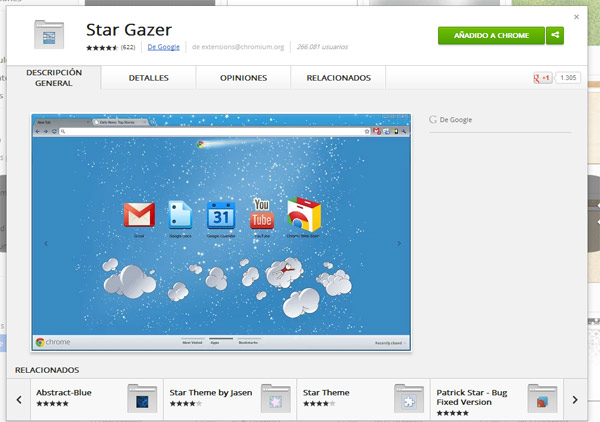600x422 pixels.
Task: Click the Chrome Web Store icon in preview
Action: click(304, 214)
